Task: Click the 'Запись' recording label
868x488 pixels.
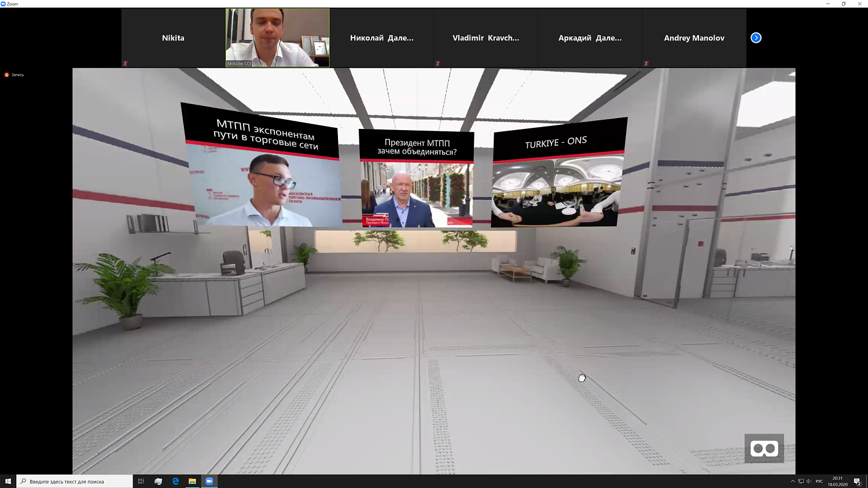Action: [17, 75]
